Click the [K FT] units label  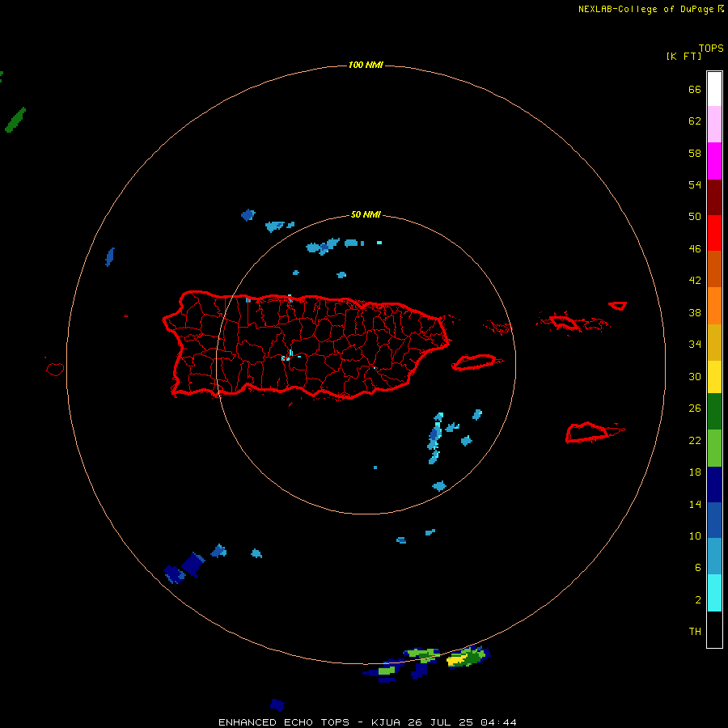pyautogui.click(x=684, y=56)
